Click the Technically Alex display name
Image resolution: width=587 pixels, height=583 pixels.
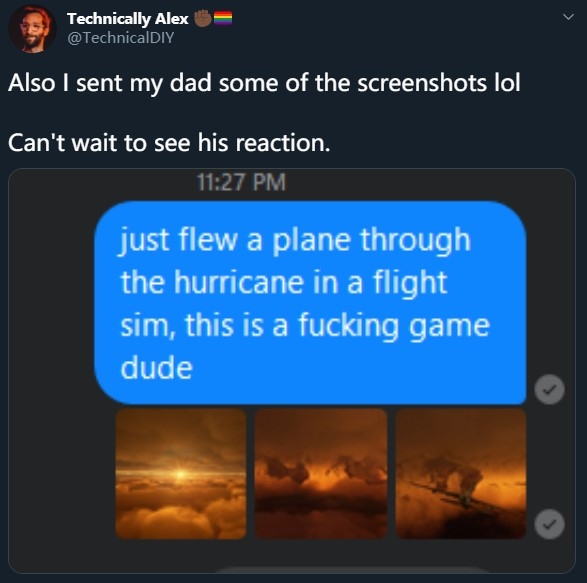128,18
